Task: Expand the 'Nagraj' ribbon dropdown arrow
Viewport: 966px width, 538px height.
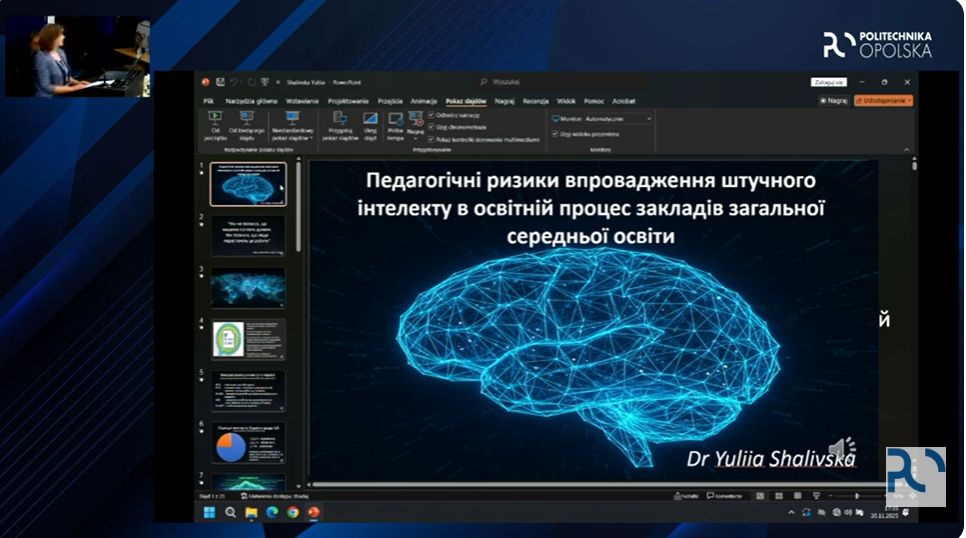Action: 416,135
